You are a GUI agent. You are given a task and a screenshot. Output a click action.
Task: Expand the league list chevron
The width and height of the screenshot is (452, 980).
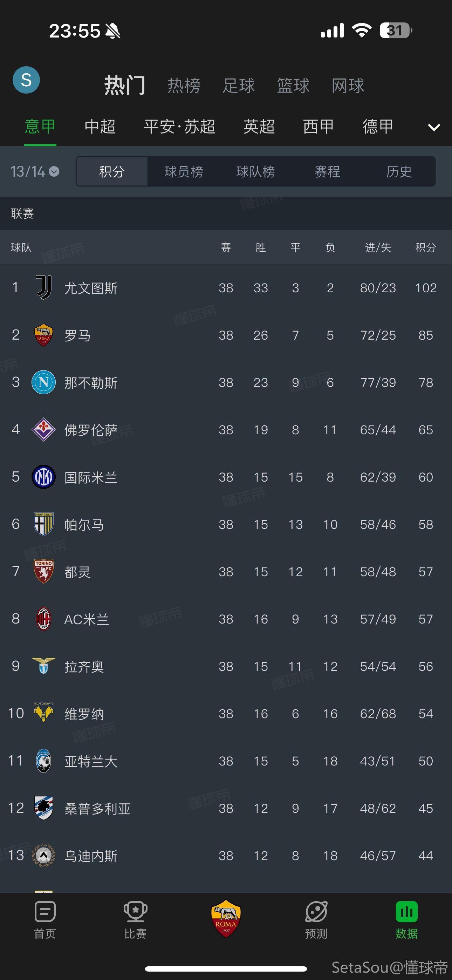point(434,127)
